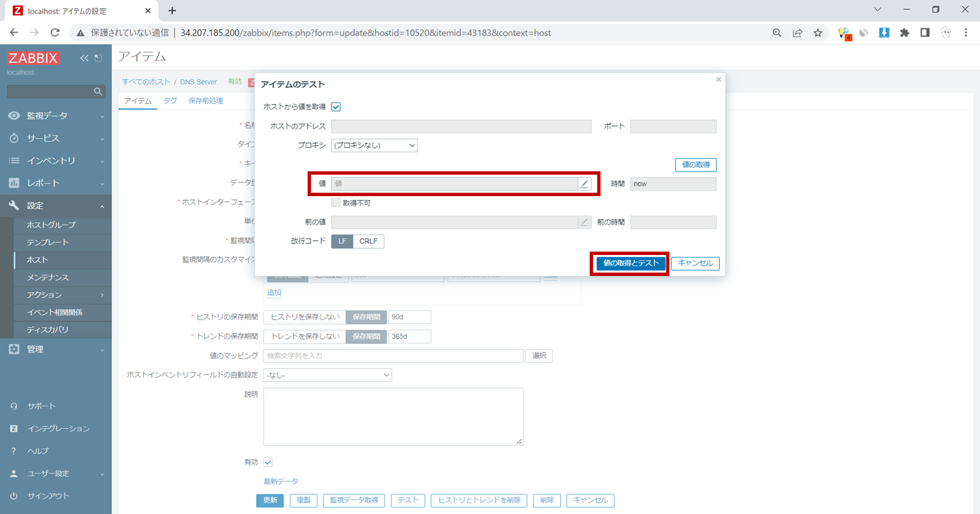
Task: Switch to 保存前処理 tab
Action: point(206,101)
